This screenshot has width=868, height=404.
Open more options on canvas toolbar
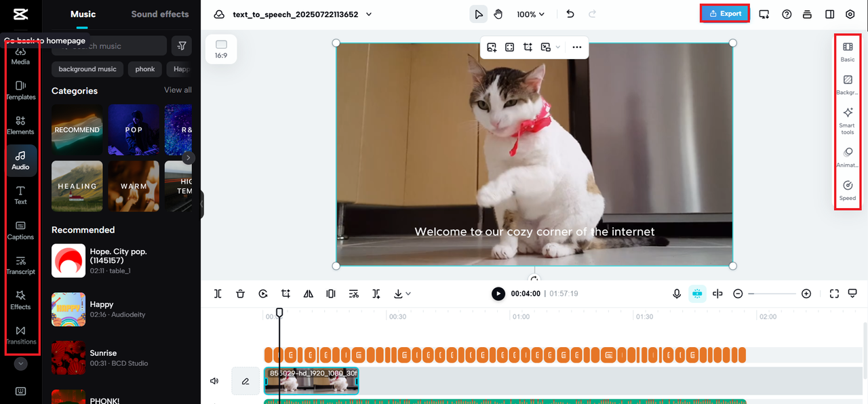point(576,47)
